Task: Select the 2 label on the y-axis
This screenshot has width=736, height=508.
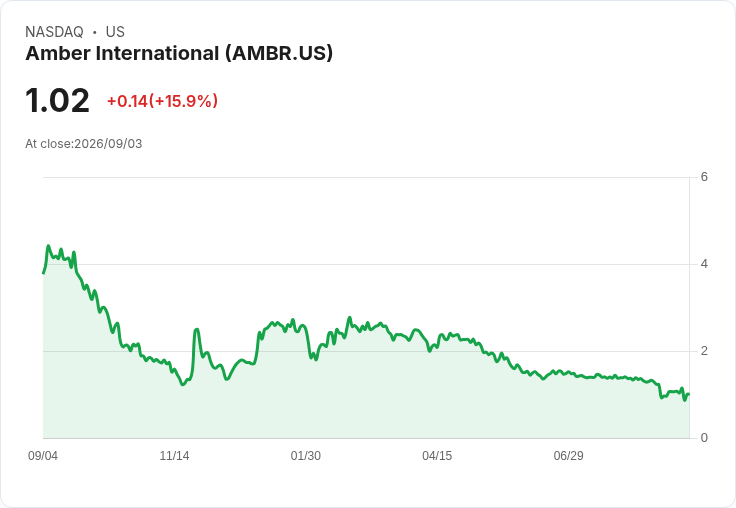Action: (x=704, y=351)
